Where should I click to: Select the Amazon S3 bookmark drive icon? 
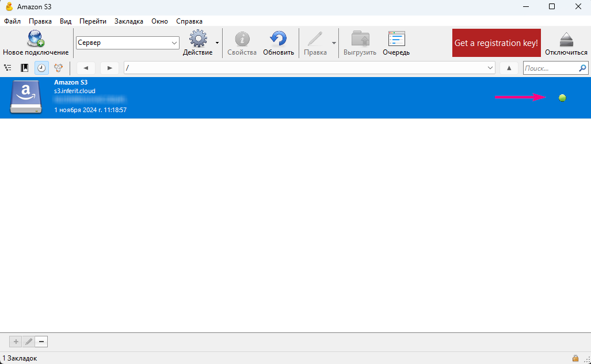(x=26, y=97)
